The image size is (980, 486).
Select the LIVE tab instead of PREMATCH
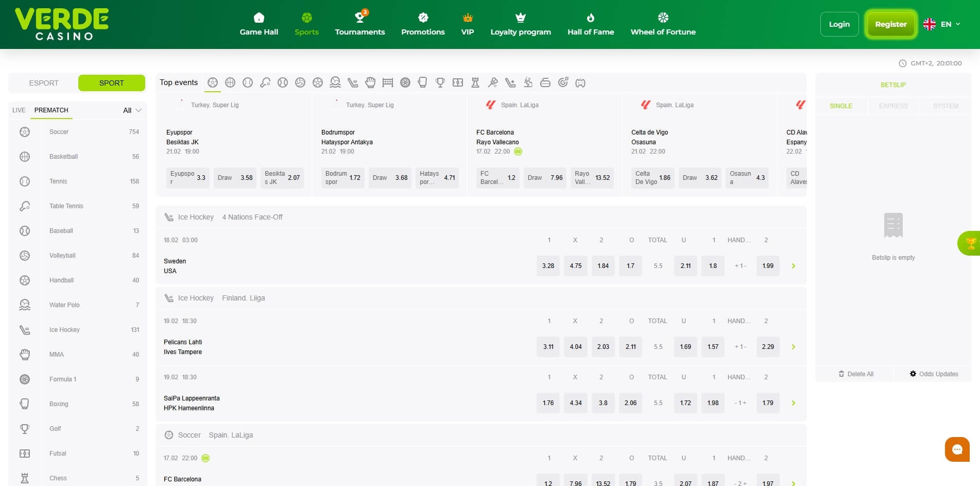point(19,110)
